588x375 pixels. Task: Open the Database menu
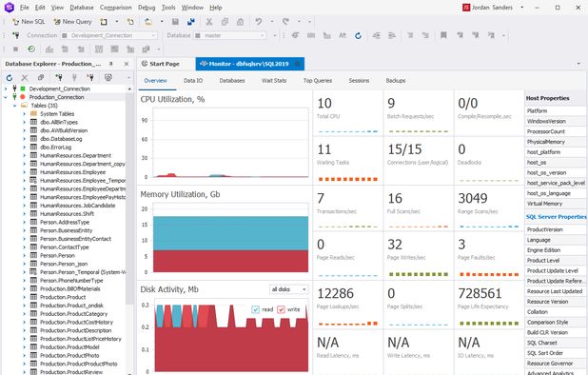[x=82, y=8]
